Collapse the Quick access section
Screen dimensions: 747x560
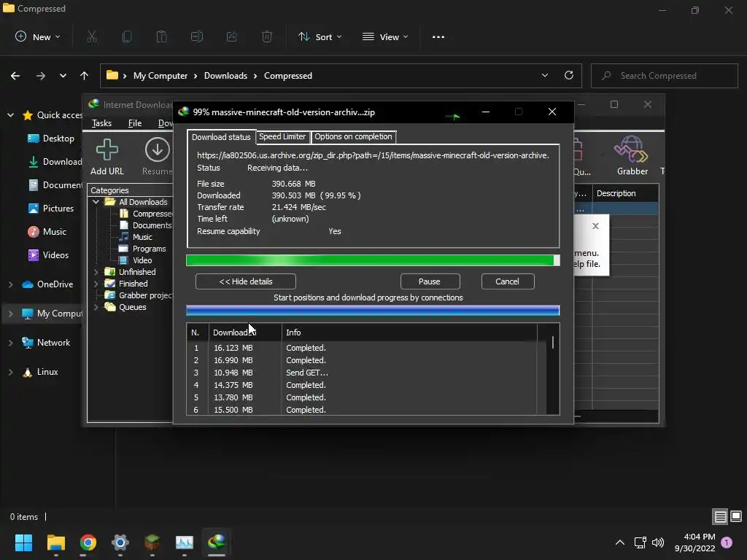[x=10, y=114]
